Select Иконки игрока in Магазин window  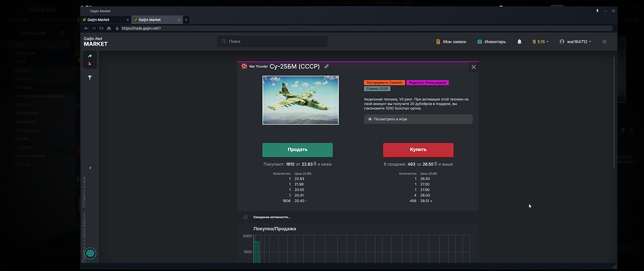click(30, 156)
